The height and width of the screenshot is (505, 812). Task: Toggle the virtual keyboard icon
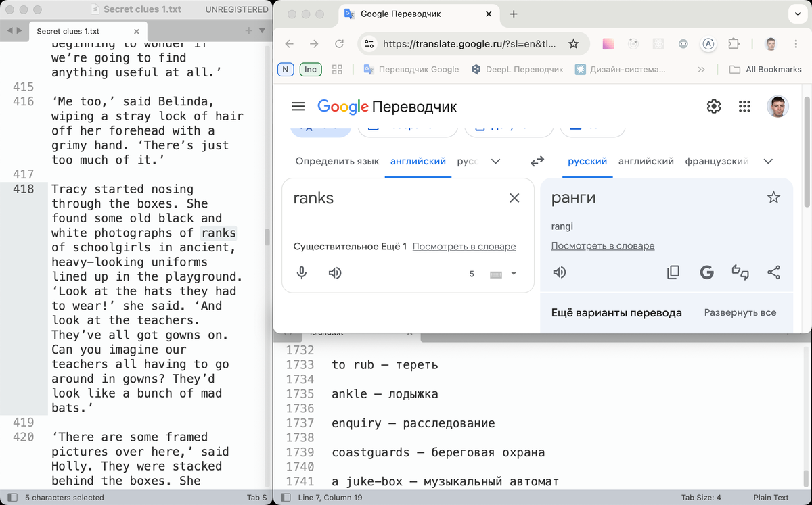[496, 274]
